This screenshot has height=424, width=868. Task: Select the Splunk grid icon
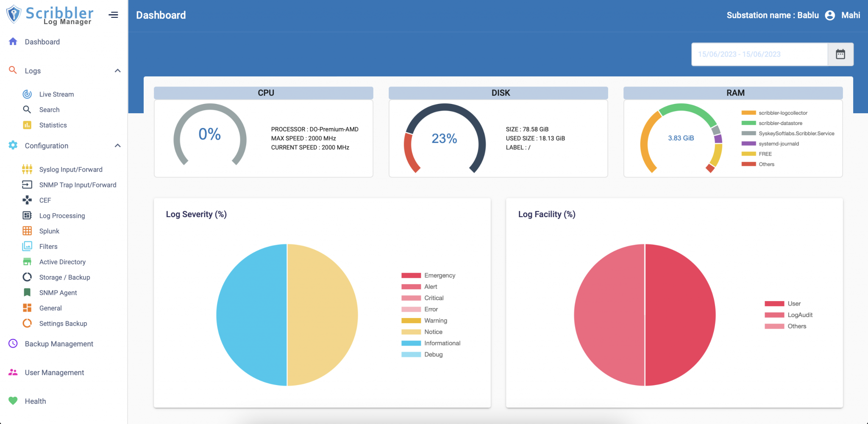point(27,231)
